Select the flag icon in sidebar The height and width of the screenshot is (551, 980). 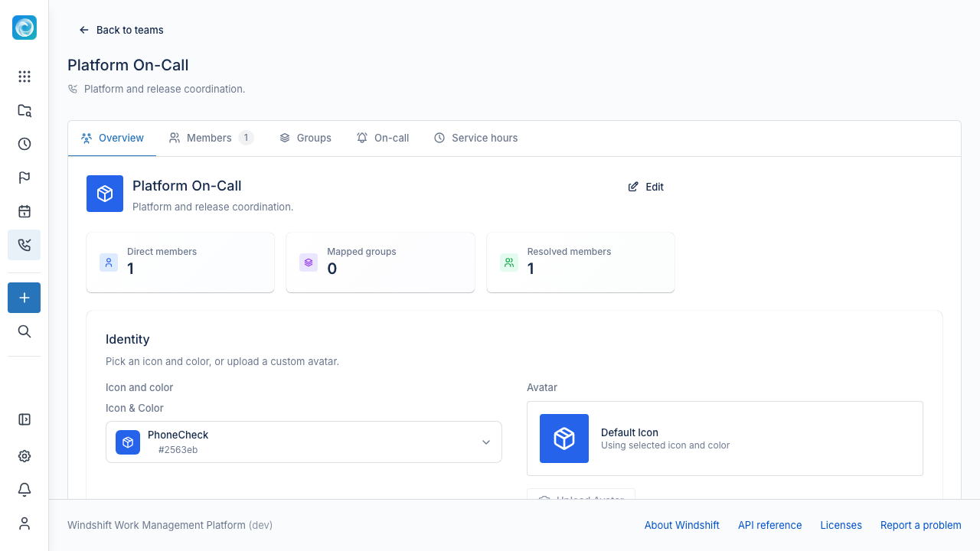pos(24,178)
